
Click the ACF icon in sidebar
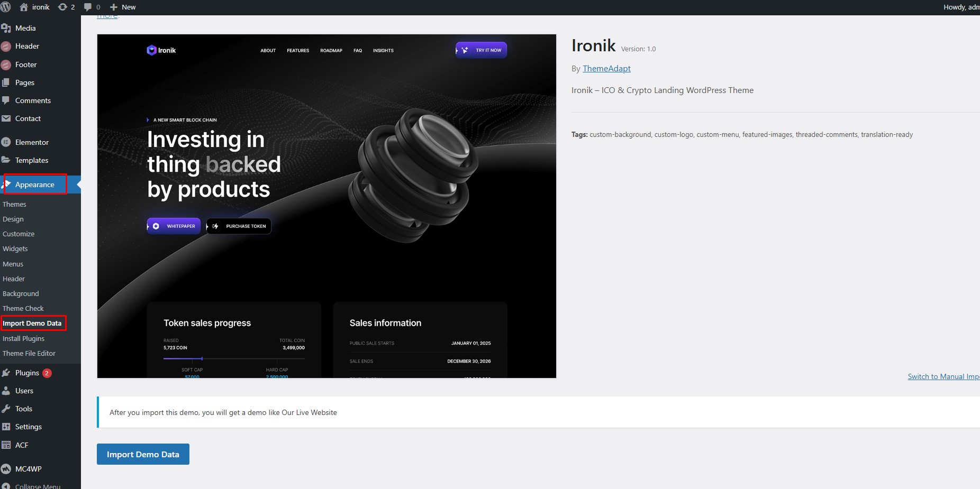(6, 445)
